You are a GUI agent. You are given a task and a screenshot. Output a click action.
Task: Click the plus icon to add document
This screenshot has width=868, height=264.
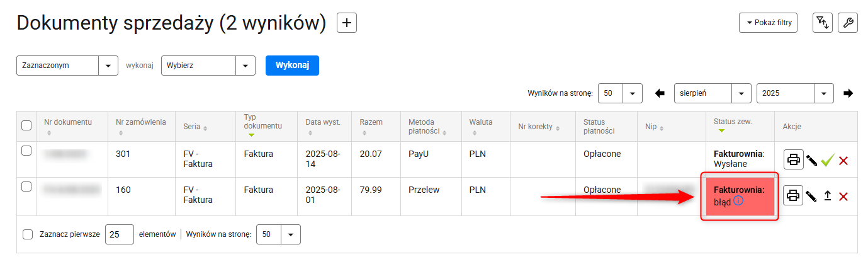(x=347, y=23)
